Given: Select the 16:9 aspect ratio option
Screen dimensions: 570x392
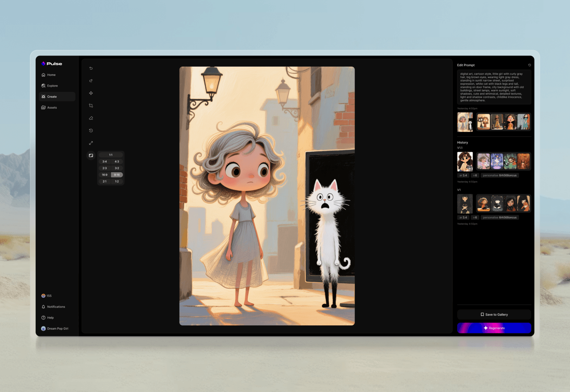Looking at the screenshot, I should (104, 175).
